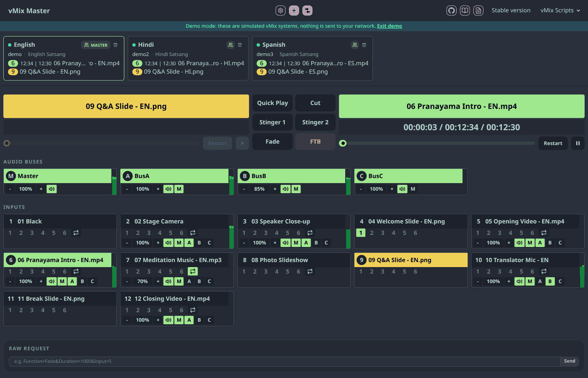The image size is (588, 378).
Task: Click the swap arrows icon in header
Action: (308, 11)
